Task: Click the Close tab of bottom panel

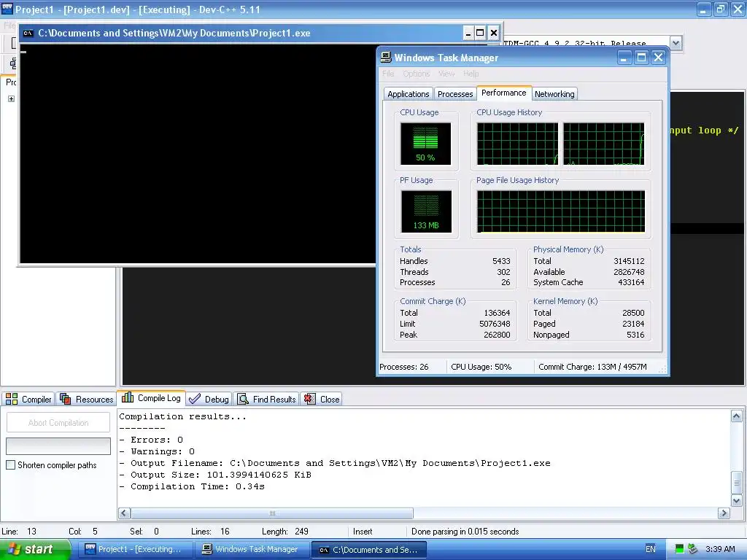Action: tap(322, 399)
